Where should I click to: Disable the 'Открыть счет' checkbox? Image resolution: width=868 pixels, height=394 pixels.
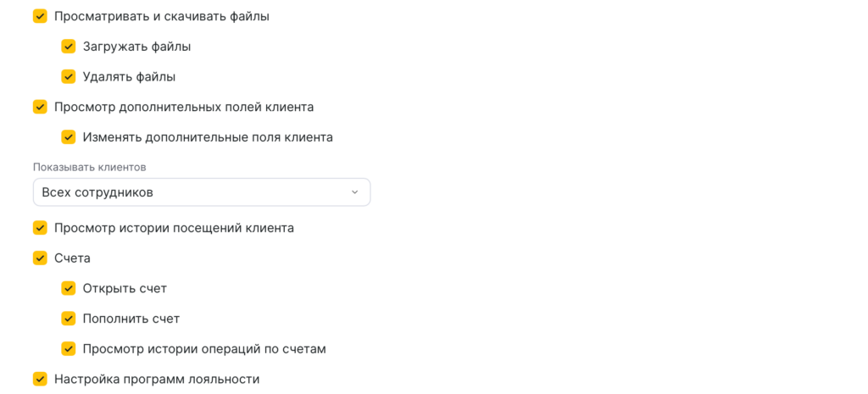point(69,288)
